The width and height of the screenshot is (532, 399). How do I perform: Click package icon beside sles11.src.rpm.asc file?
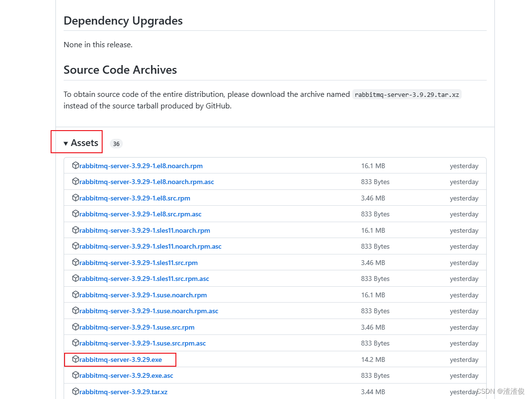[75, 278]
